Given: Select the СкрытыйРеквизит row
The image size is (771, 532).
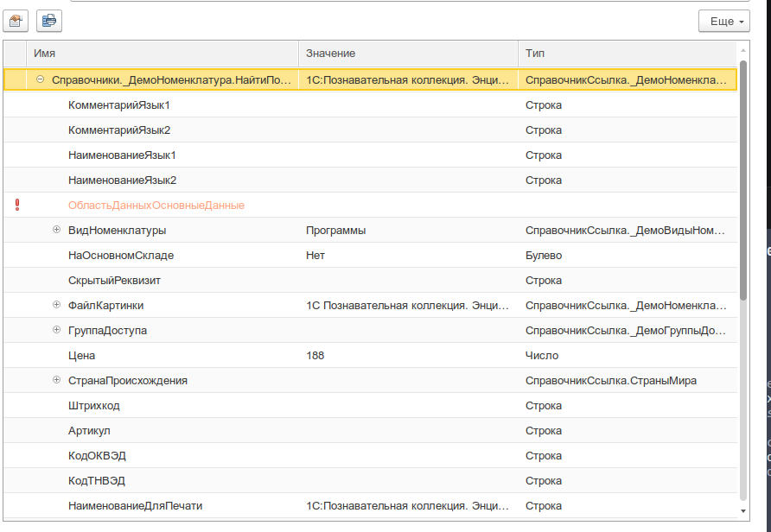Looking at the screenshot, I should 370,281.
